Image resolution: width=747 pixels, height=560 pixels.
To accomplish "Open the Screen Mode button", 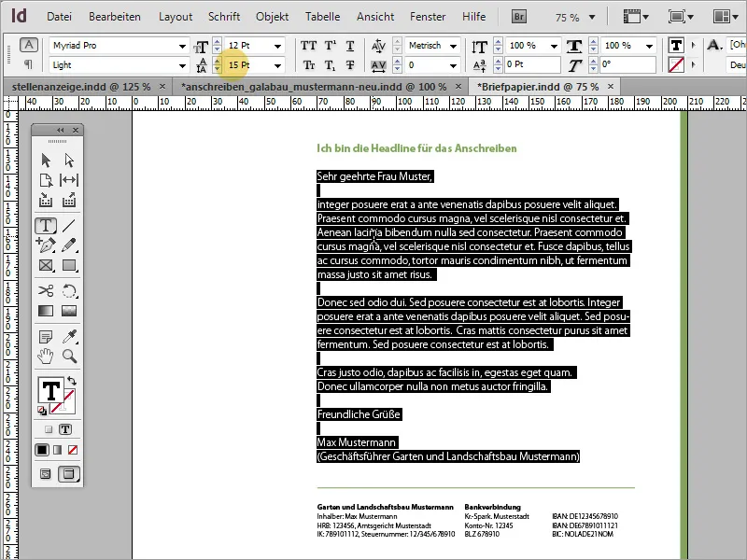I will click(x=680, y=17).
